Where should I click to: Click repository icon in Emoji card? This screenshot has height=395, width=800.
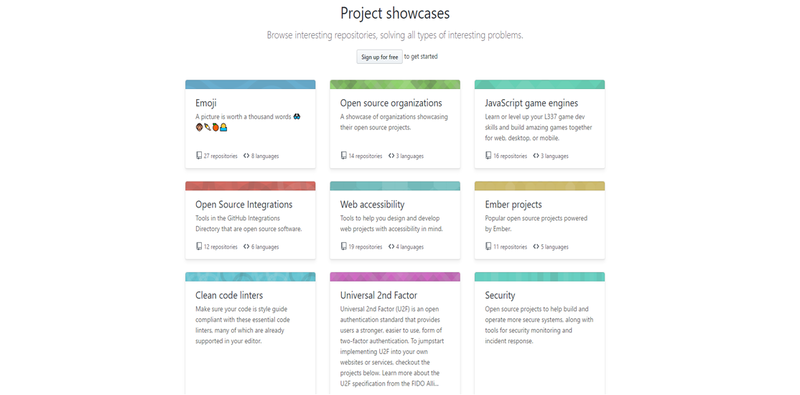pyautogui.click(x=199, y=155)
